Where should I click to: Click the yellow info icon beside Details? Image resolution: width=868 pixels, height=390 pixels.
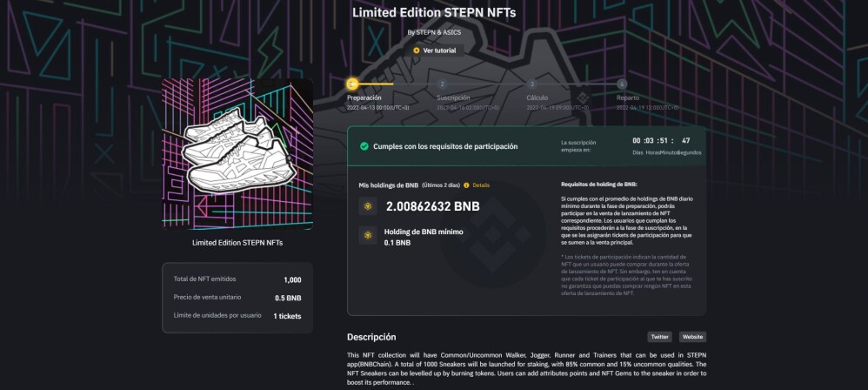pos(467,185)
